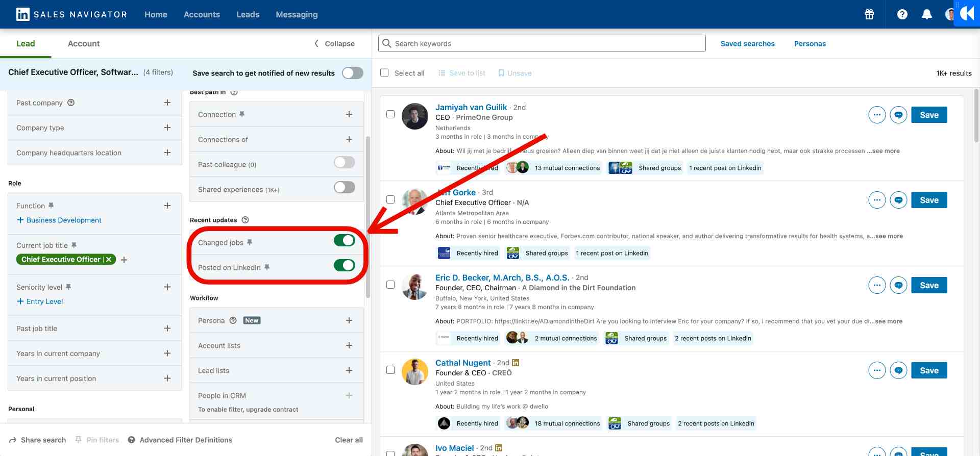The height and width of the screenshot is (456, 980).
Task: Click the blue rewind extension icon
Action: coord(967,13)
